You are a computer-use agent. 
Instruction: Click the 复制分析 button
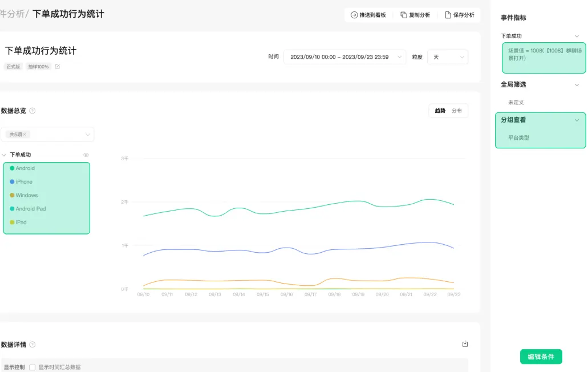pos(415,15)
